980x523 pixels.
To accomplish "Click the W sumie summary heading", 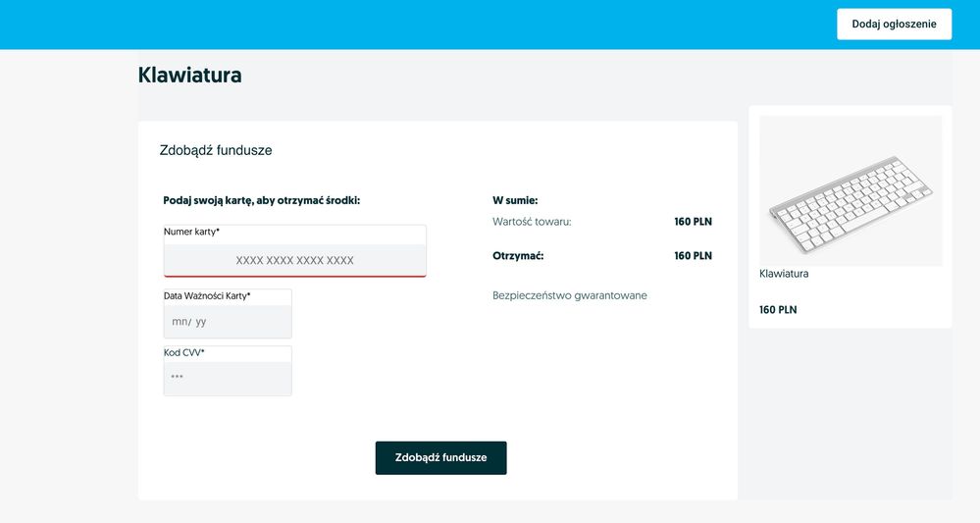I will (515, 200).
